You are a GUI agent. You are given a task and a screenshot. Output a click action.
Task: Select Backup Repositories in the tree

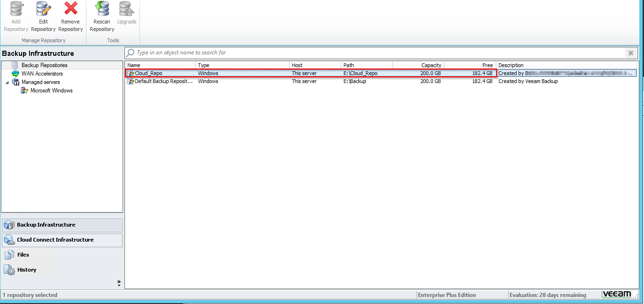(x=44, y=65)
